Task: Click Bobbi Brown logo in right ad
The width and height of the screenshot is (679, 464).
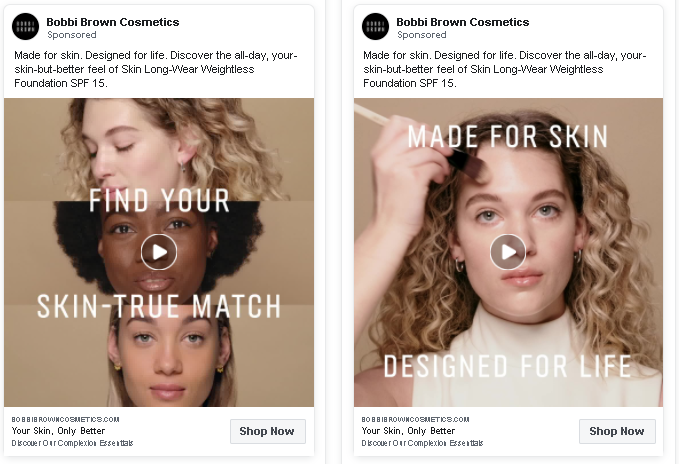Action: pyautogui.click(x=375, y=26)
